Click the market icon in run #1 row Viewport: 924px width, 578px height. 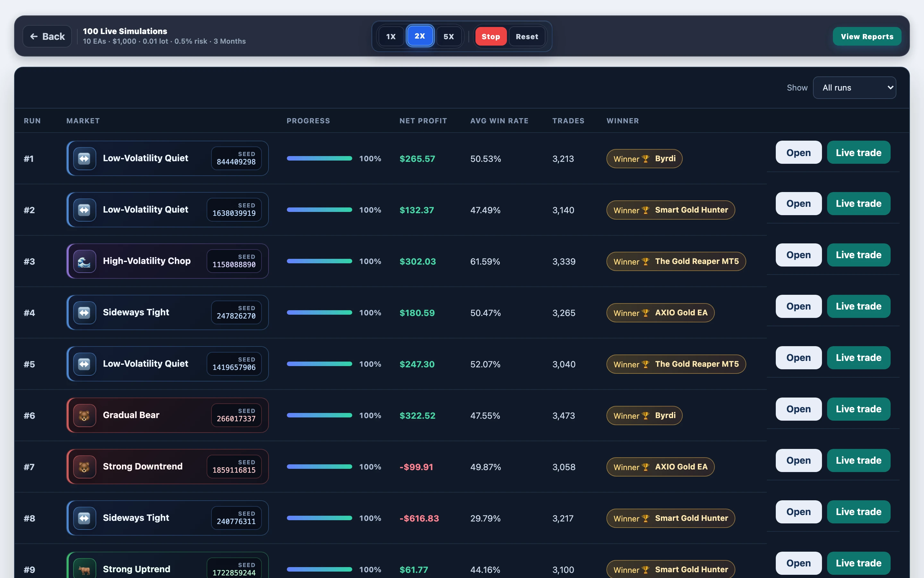click(84, 158)
